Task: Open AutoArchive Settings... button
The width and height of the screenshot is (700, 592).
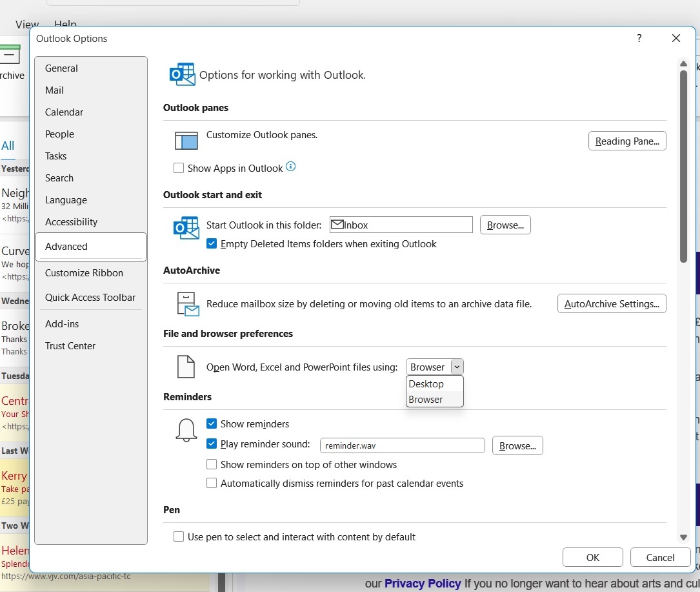Action: pos(612,304)
